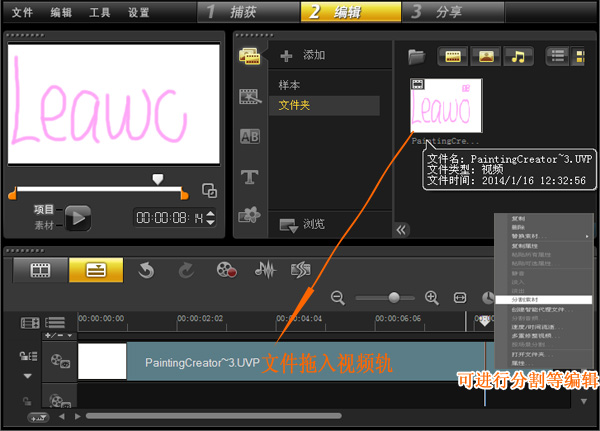Toggle photo files filter in library

(x=486, y=57)
